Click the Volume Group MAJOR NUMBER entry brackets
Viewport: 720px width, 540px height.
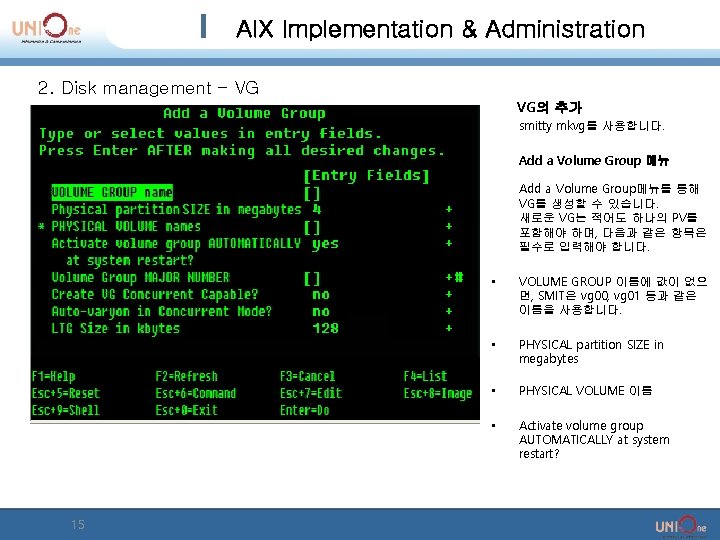(312, 278)
